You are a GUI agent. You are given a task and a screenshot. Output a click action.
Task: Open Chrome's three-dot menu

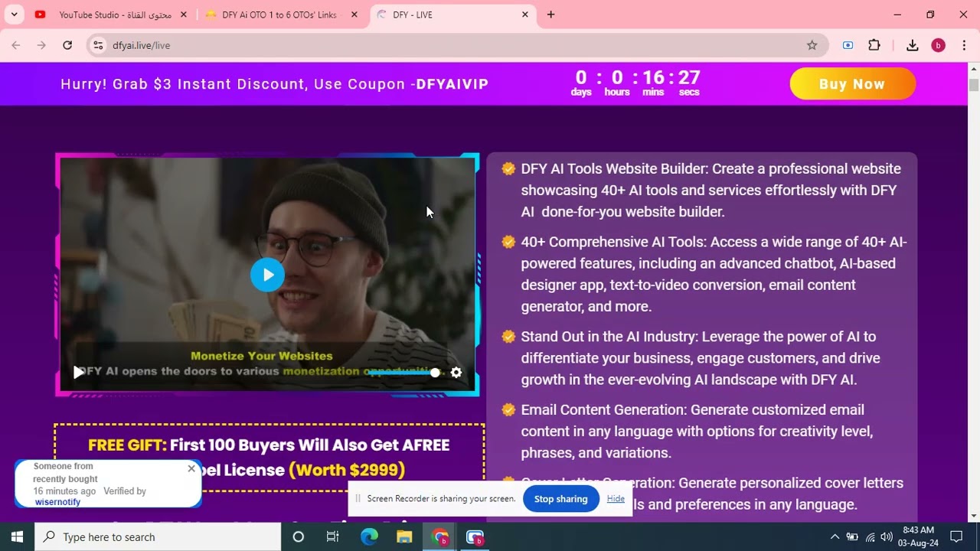coord(964,45)
